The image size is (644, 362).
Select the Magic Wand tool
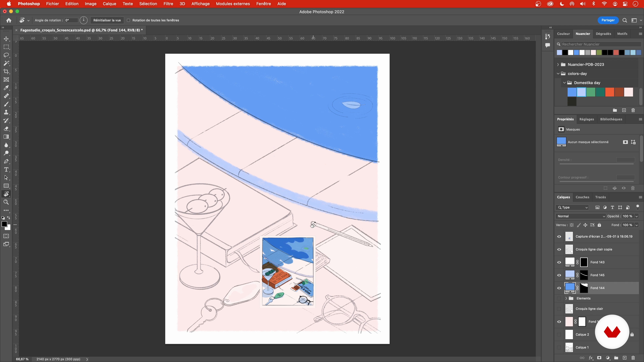click(x=6, y=63)
